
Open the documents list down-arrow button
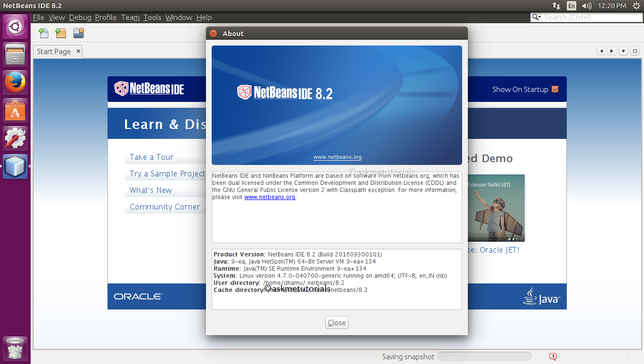coord(623,51)
